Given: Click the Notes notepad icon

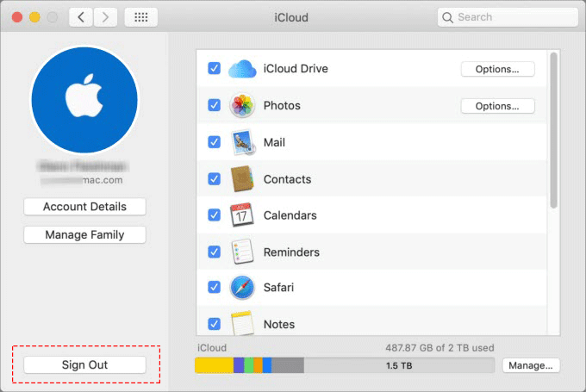Looking at the screenshot, I should pos(242,323).
